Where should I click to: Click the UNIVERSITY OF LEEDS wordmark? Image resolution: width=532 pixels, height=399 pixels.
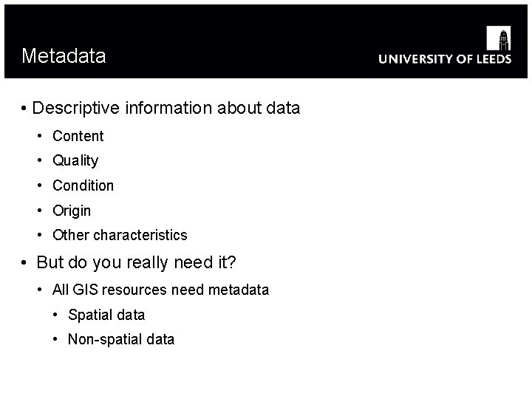445,59
